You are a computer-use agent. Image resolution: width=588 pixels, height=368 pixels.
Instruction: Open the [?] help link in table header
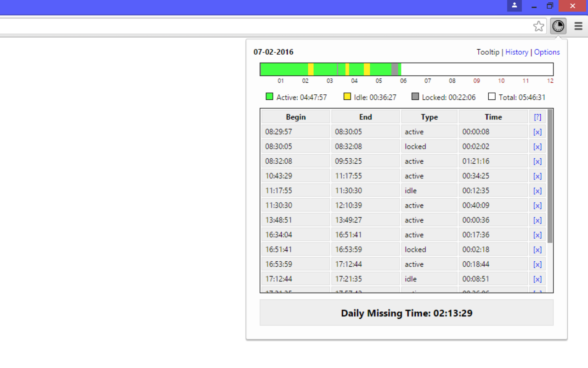(x=537, y=117)
